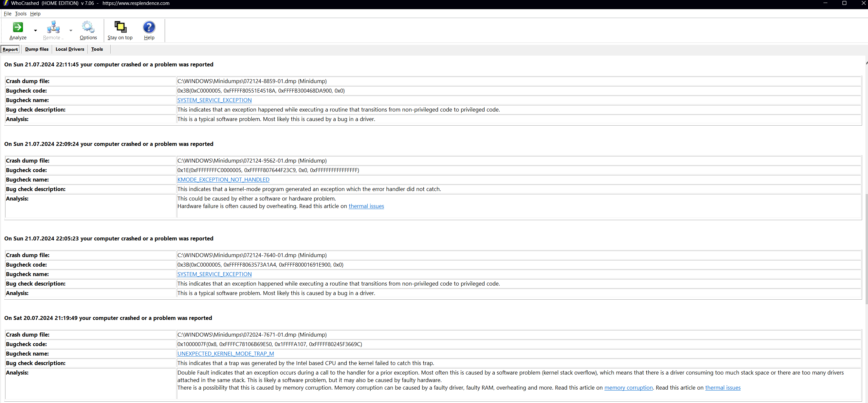This screenshot has height=403, width=868.
Task: Switch to the Local Drivers tab
Action: point(70,49)
